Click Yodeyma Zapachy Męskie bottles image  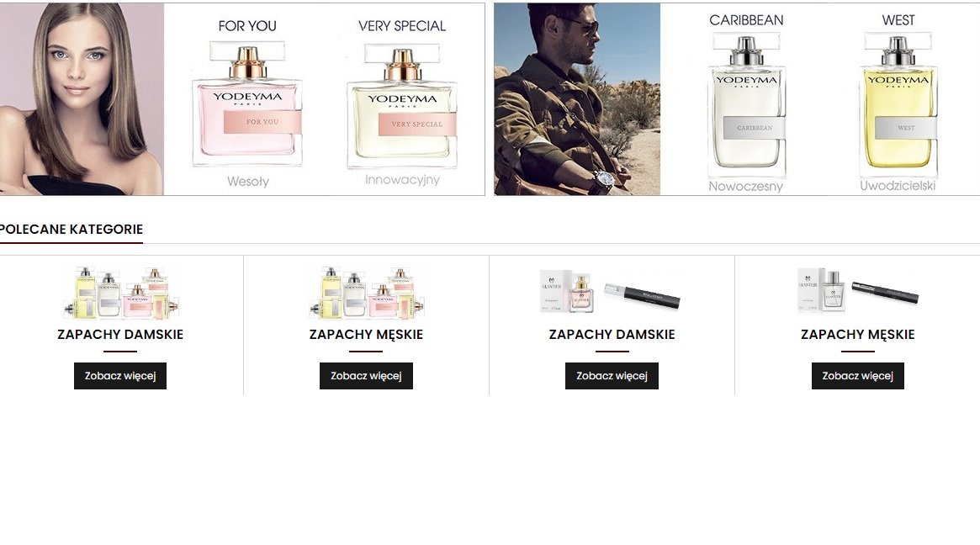coord(366,292)
